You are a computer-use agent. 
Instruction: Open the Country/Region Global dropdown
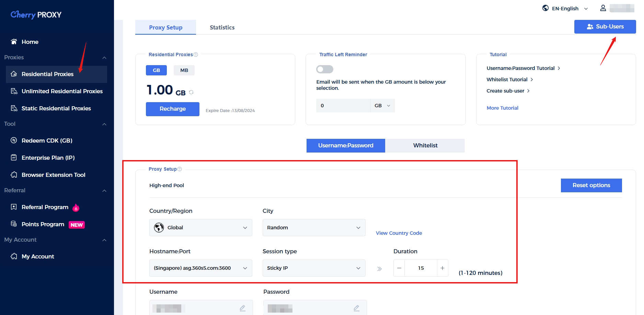pyautogui.click(x=200, y=228)
